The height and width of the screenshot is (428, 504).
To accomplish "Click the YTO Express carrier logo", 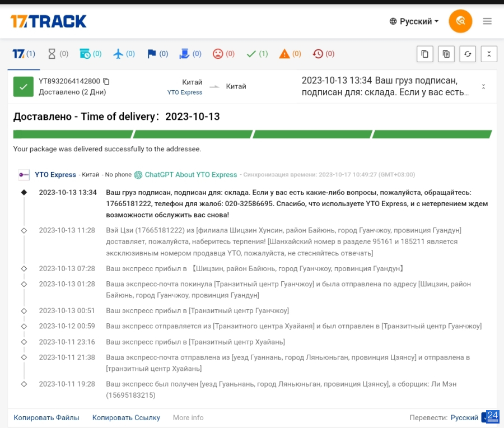I will click(x=24, y=175).
